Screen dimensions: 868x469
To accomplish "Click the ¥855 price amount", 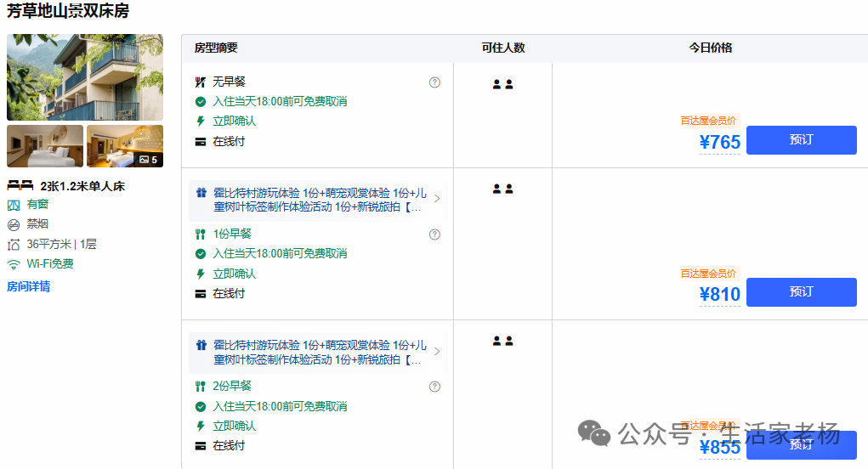I will [x=719, y=447].
